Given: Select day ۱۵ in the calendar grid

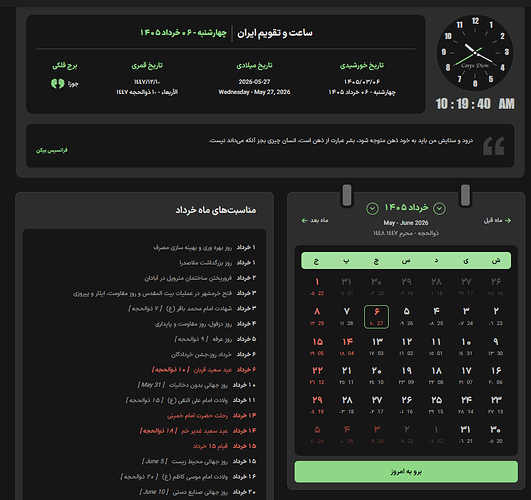Looking at the screenshot, I should click(317, 346).
